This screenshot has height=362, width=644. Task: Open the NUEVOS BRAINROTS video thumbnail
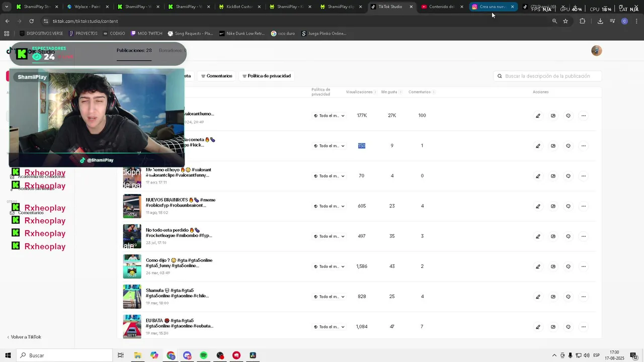(132, 206)
